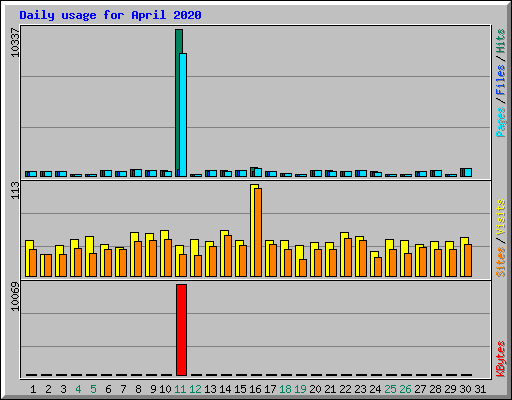Image resolution: width=512 pixels, height=400 pixels.
Task: Click the blue "Files" legend label
Action: click(501, 80)
